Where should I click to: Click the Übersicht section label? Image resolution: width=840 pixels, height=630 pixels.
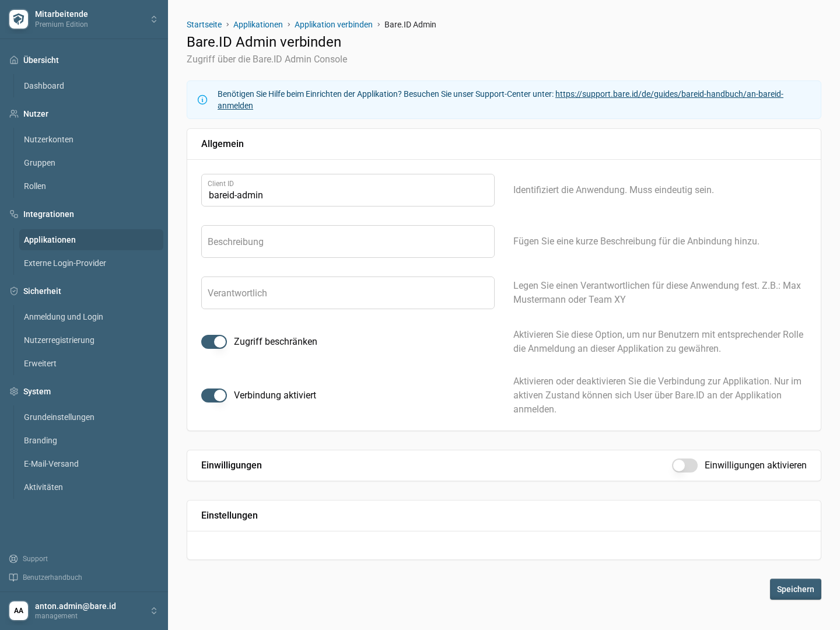click(x=41, y=60)
